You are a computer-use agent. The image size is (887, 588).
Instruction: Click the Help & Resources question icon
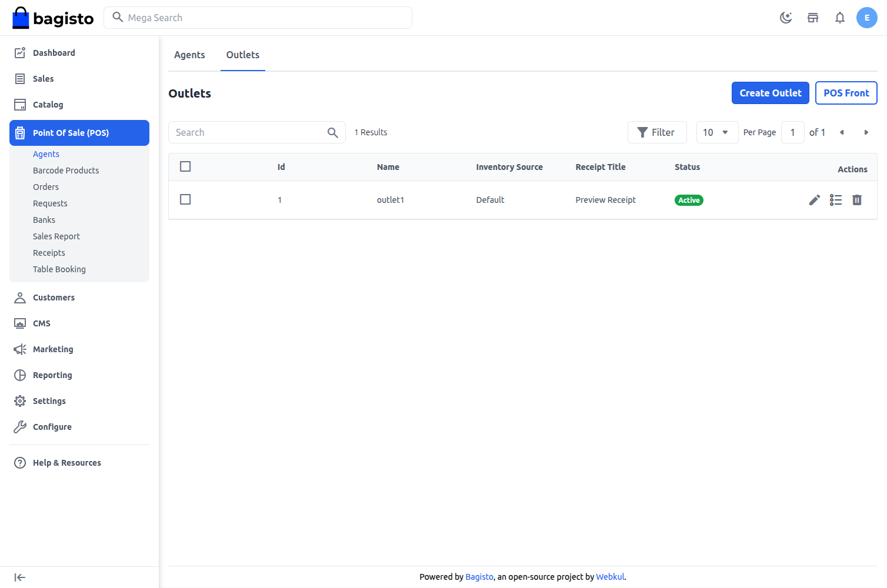coord(20,463)
